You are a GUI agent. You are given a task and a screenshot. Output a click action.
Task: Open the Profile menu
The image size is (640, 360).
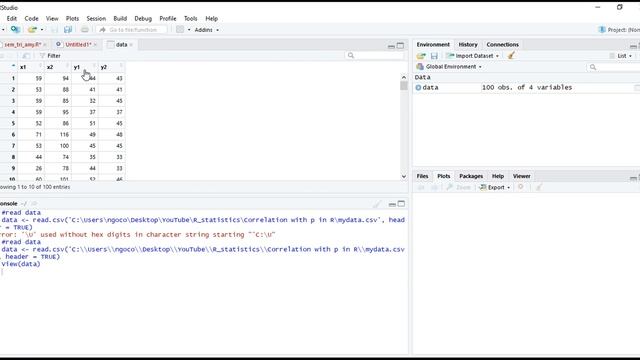pyautogui.click(x=168, y=18)
